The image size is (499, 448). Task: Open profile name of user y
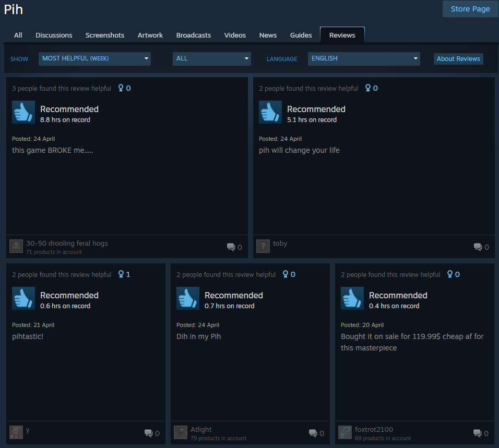click(x=28, y=430)
